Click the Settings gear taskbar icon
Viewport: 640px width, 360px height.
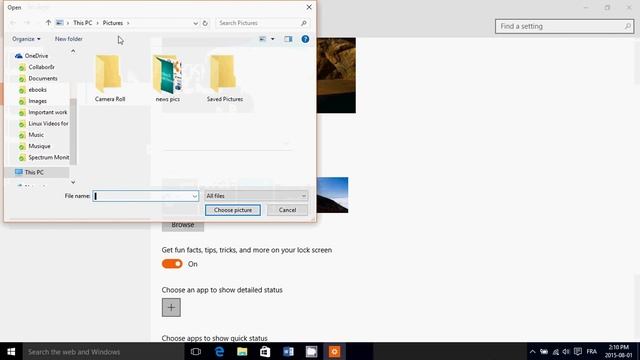(334, 351)
